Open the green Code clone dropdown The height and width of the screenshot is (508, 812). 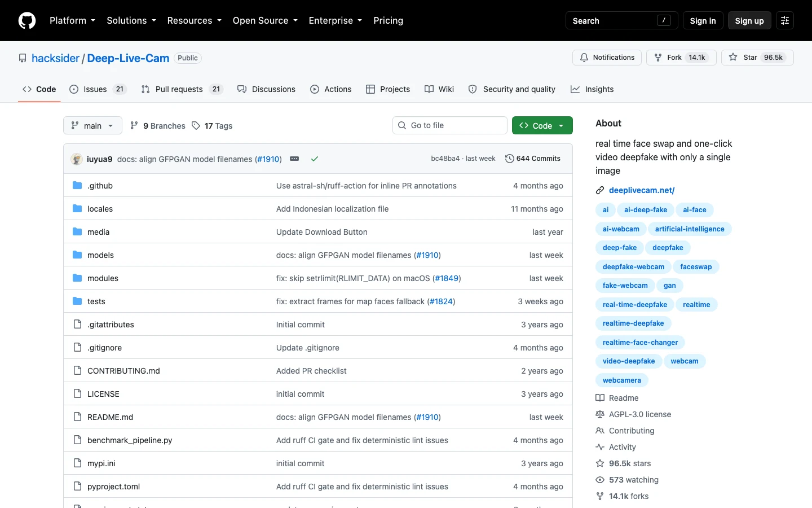(542, 125)
